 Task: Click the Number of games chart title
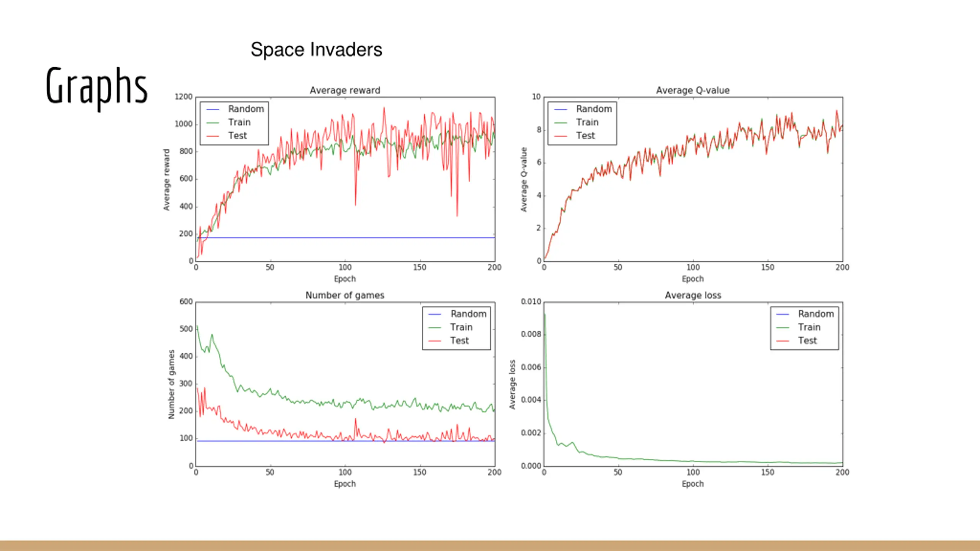point(345,295)
